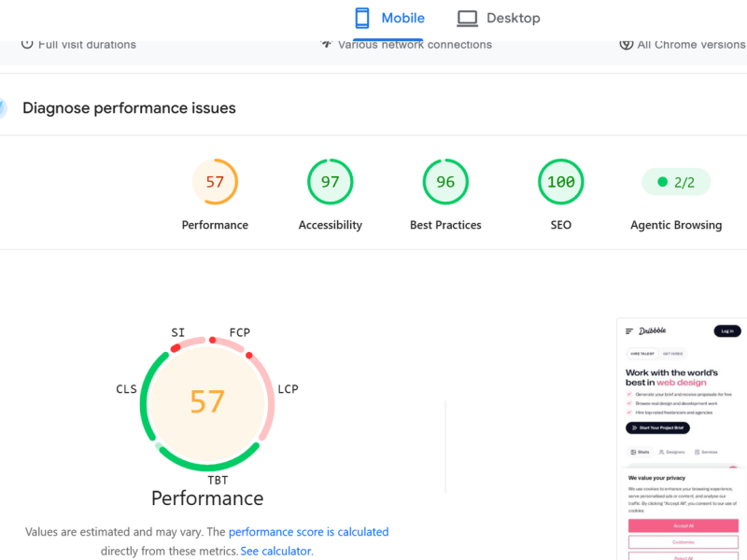
Task: Click the CLS metric label on the gauge
Action: (126, 389)
